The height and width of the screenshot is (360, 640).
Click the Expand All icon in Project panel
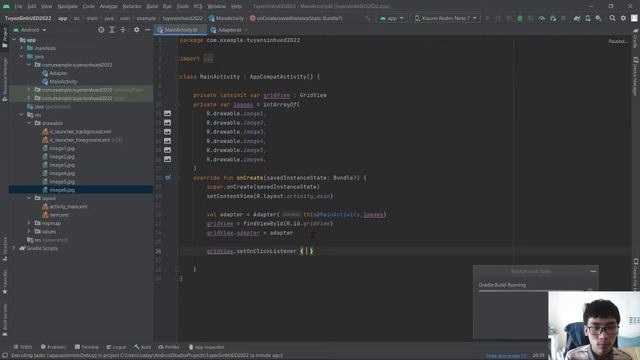[112, 30]
